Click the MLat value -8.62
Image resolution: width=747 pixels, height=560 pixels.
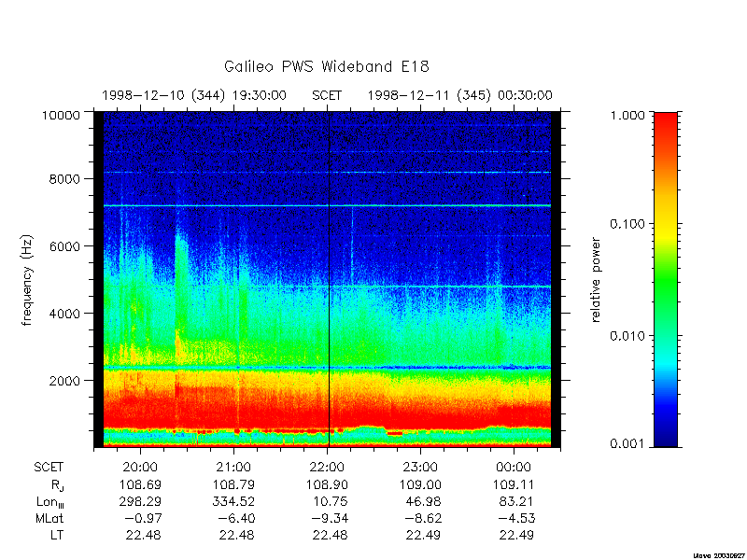[423, 518]
